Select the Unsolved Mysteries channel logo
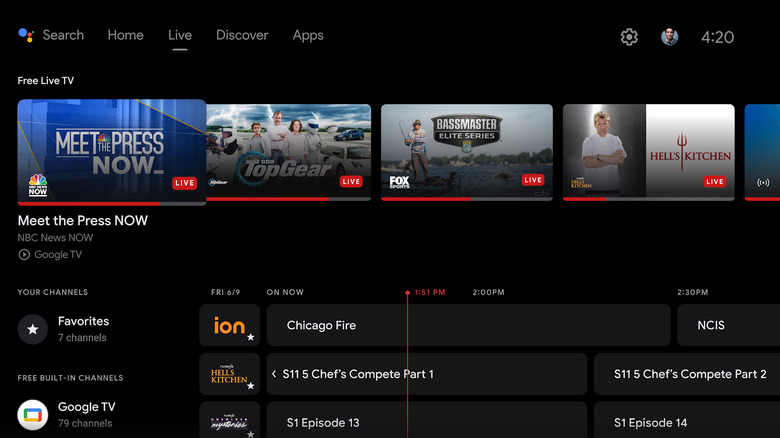 coord(229,421)
